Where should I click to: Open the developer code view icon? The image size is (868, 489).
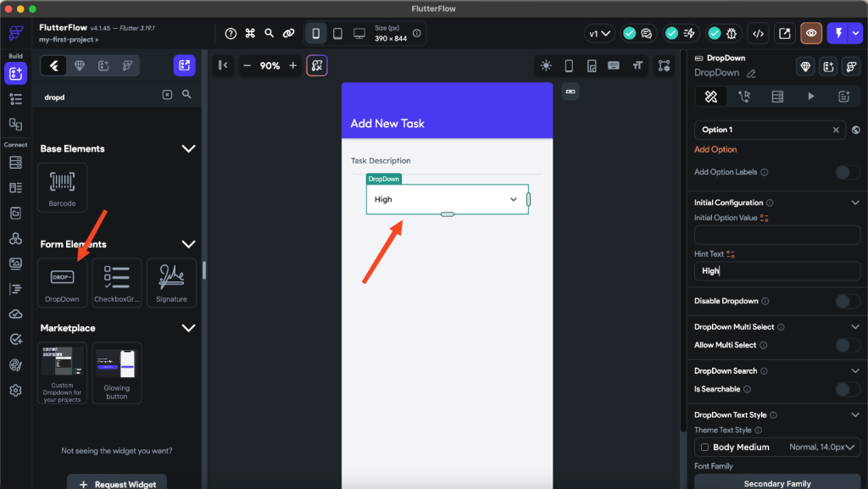click(758, 34)
